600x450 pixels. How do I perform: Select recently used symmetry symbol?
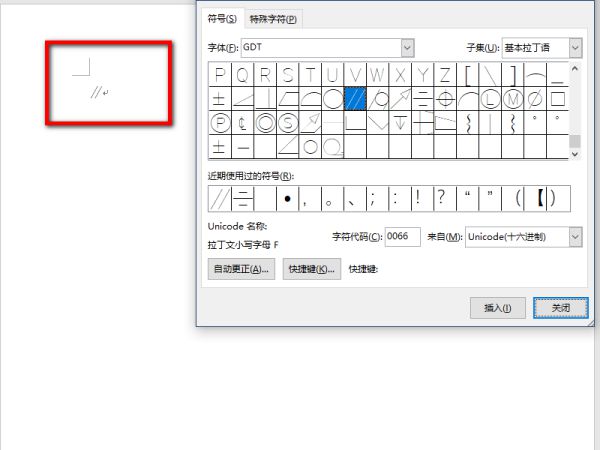pyautogui.click(x=242, y=199)
